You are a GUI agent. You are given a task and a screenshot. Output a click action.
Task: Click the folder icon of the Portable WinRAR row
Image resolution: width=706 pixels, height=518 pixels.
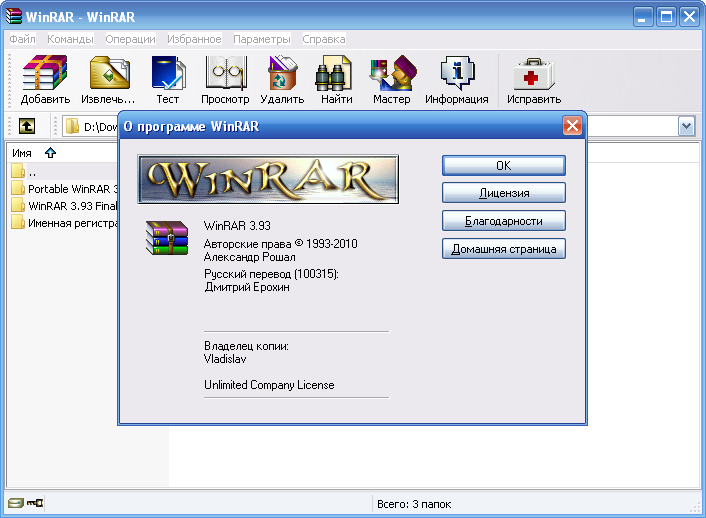click(x=18, y=188)
